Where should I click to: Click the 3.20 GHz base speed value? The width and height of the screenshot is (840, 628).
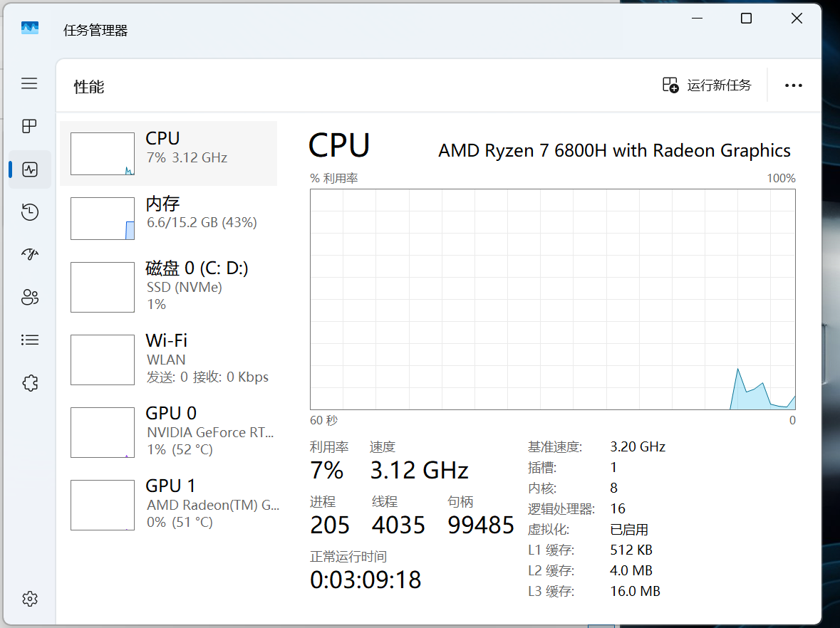click(x=638, y=446)
